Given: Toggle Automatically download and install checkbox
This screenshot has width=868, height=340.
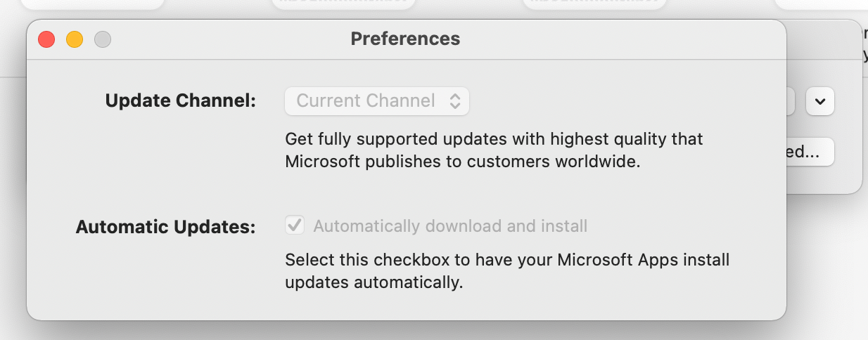Looking at the screenshot, I should click(295, 225).
